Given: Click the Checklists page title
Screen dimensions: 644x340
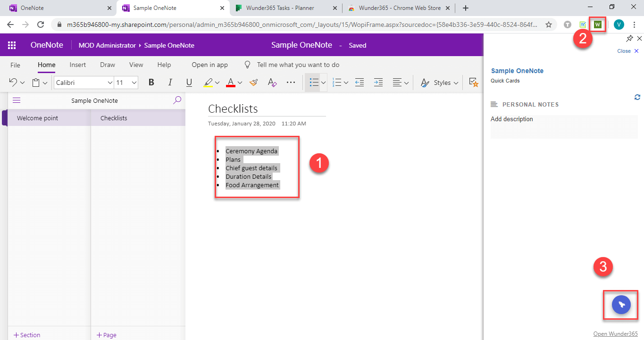Looking at the screenshot, I should (233, 108).
